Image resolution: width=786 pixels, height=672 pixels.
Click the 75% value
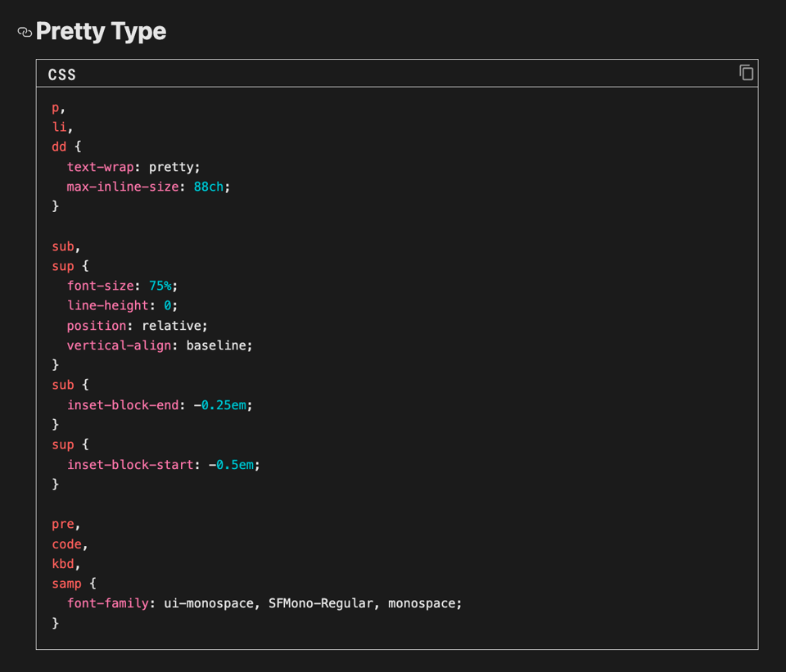(x=160, y=286)
